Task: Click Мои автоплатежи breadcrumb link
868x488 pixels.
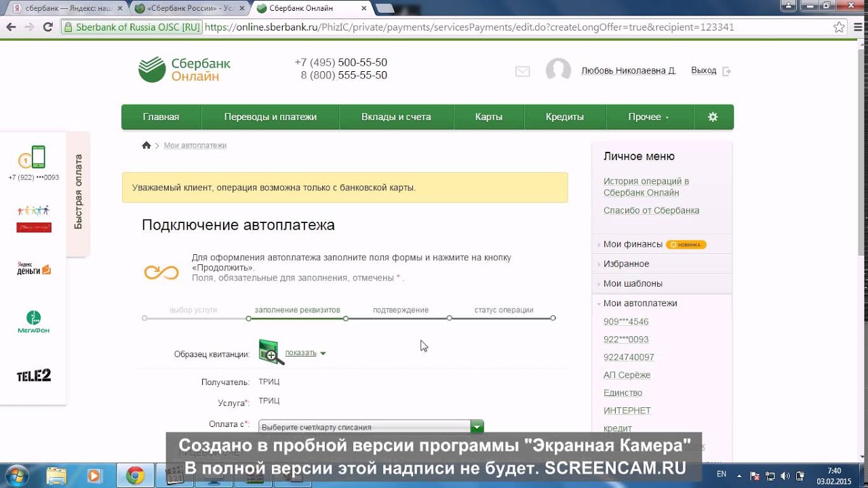Action: pos(195,145)
